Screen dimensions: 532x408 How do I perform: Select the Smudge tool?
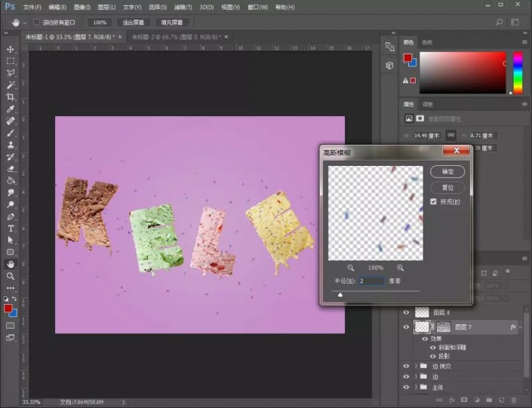tap(11, 192)
